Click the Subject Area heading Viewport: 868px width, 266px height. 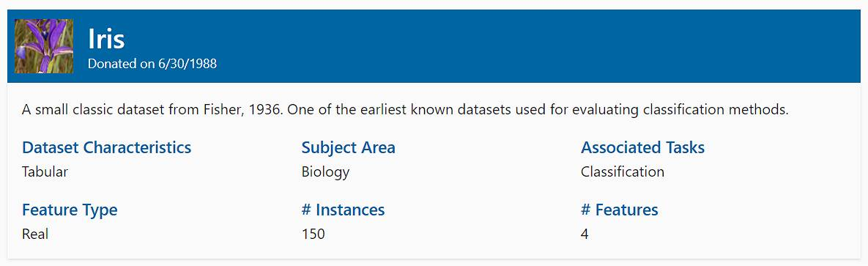pyautogui.click(x=348, y=147)
